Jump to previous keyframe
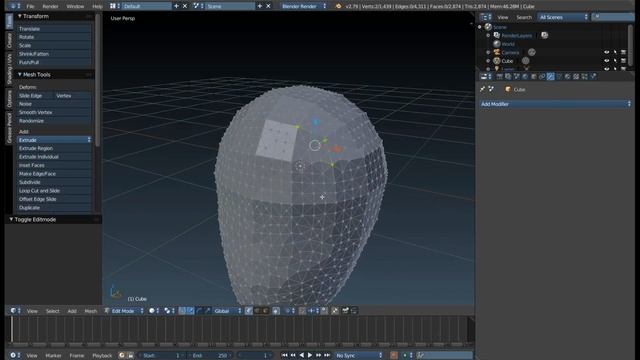 (293, 355)
